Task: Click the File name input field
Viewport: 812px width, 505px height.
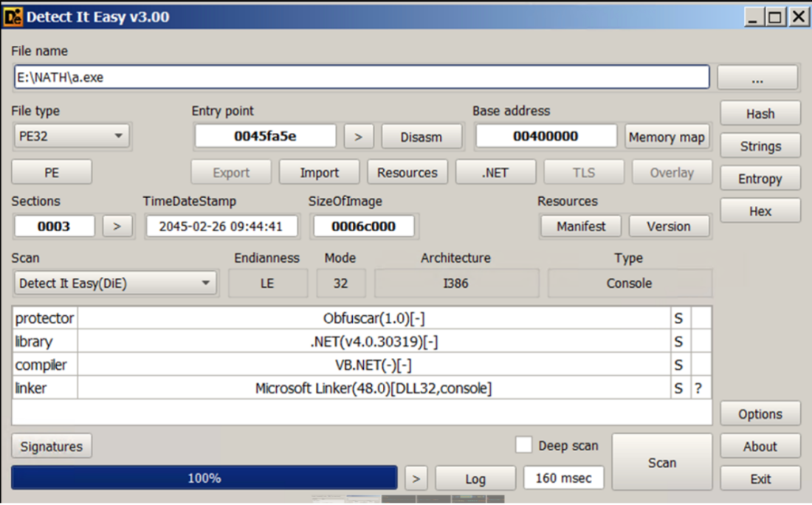Action: pyautogui.click(x=362, y=77)
